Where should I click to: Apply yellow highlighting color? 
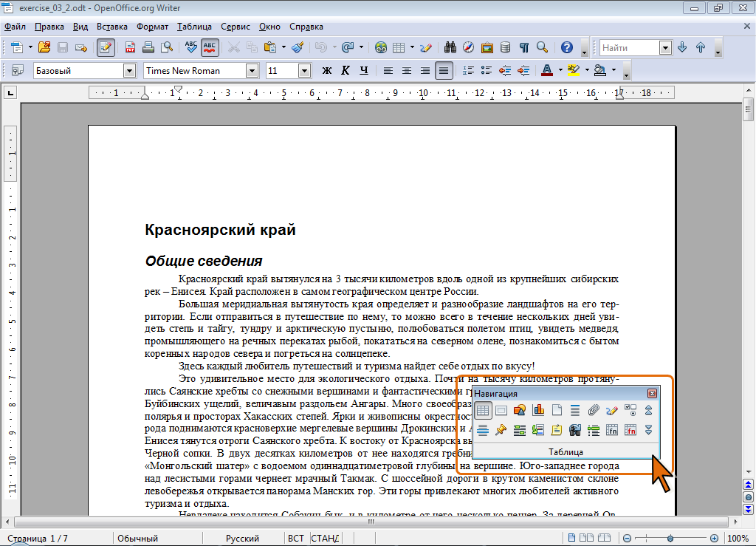(573, 70)
